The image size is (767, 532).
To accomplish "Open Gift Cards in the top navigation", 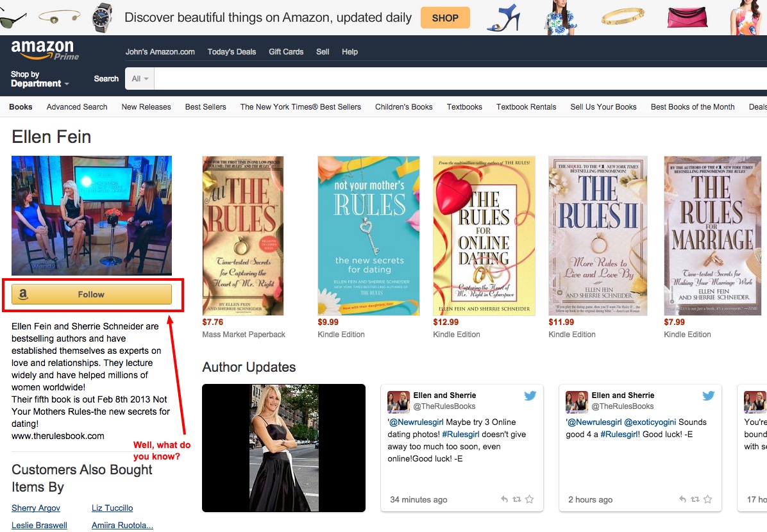I will [x=286, y=52].
